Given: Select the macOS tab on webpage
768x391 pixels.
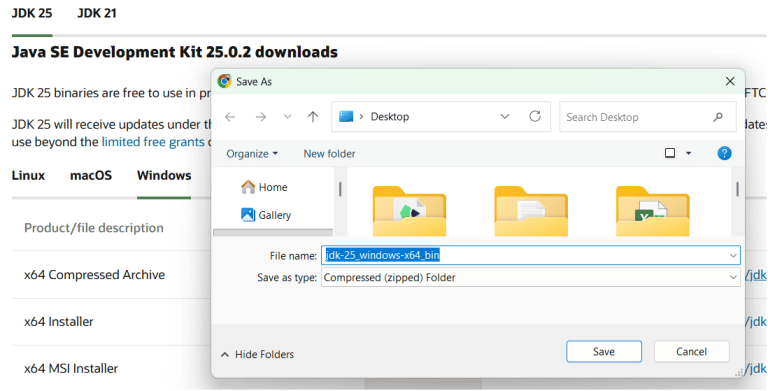Looking at the screenshot, I should (x=91, y=175).
